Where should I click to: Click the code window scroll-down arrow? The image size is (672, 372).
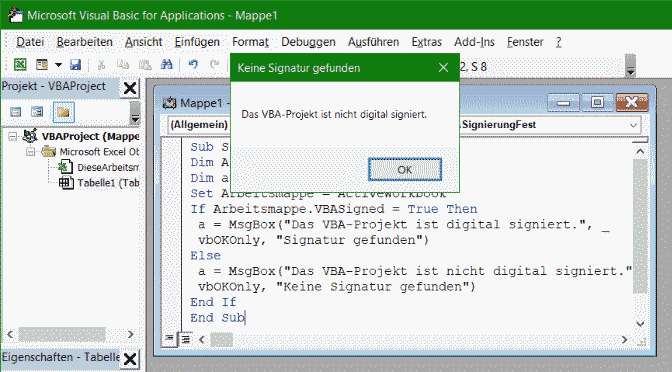(x=640, y=324)
